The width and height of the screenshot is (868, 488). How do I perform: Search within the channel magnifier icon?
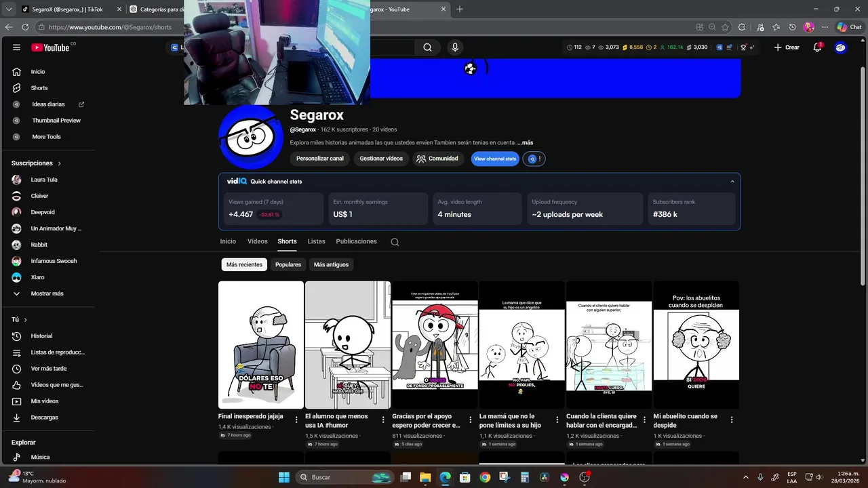pos(395,242)
